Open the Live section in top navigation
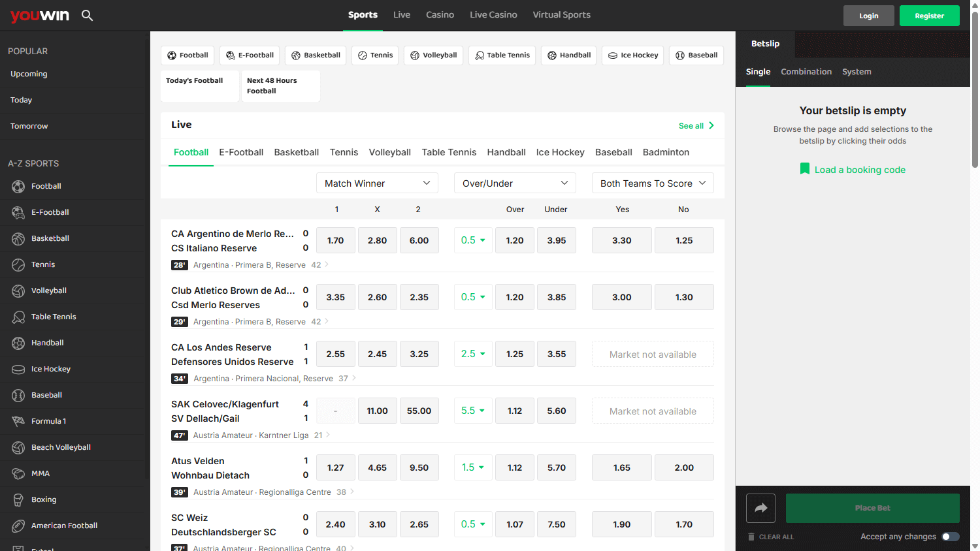The width and height of the screenshot is (980, 551). 402,14
